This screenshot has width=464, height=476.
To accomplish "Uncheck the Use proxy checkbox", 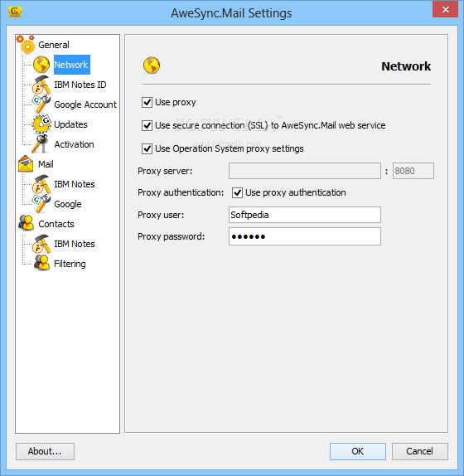I will point(147,102).
